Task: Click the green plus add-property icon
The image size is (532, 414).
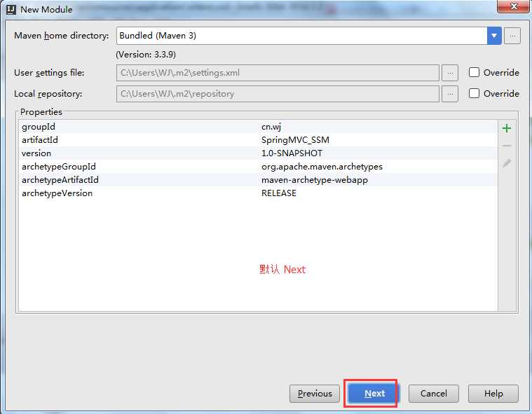Action: (x=507, y=128)
